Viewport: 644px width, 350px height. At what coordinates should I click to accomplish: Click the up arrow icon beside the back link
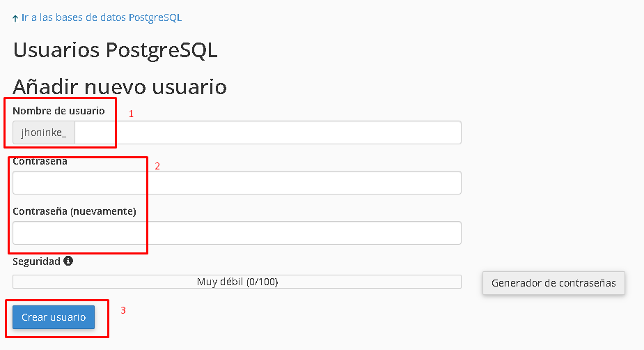(15, 19)
